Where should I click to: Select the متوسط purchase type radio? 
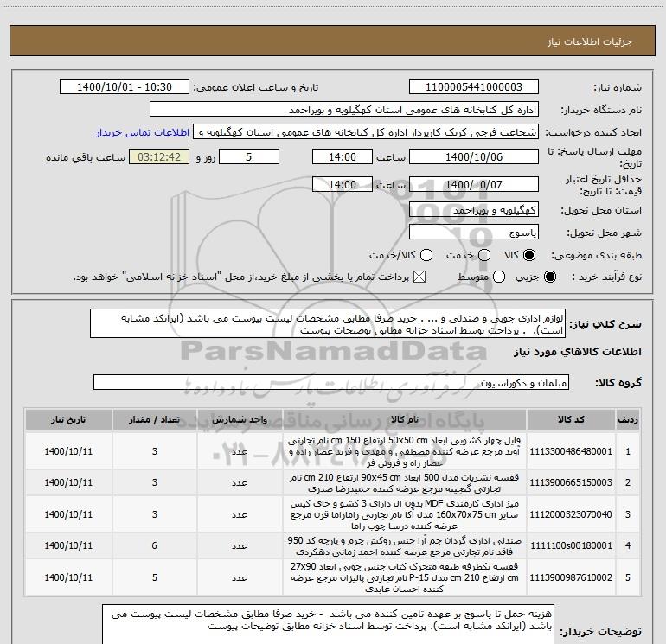click(499, 277)
